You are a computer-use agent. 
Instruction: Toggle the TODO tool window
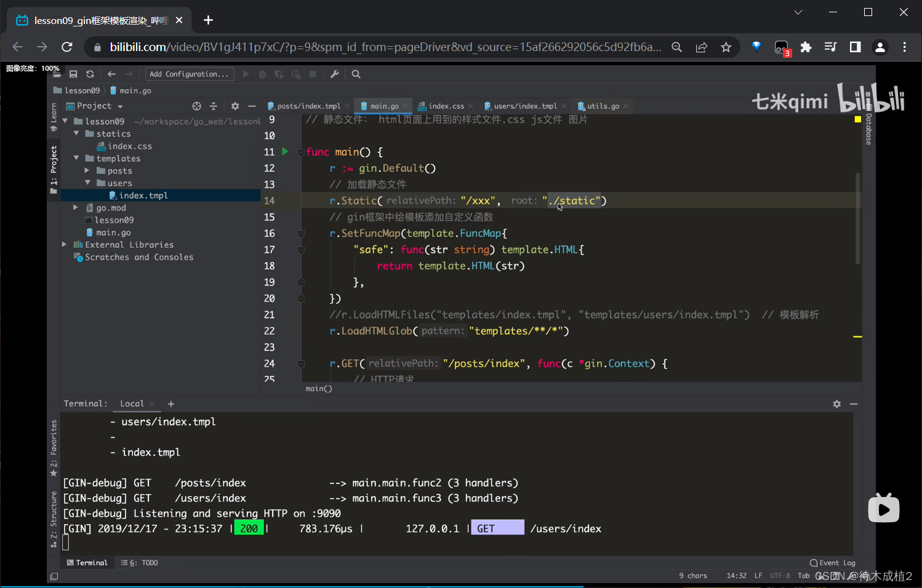coord(140,563)
